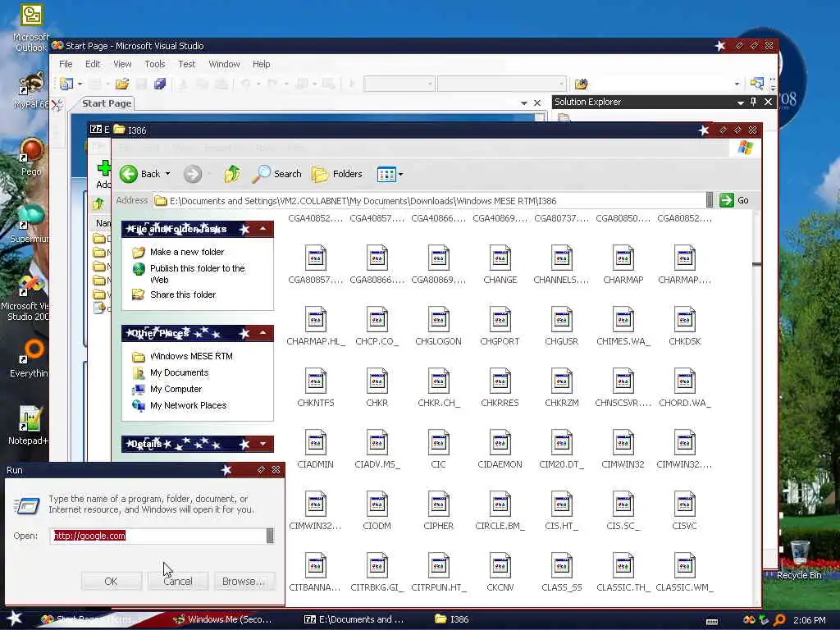Select the CIPHER file icon
The image size is (840, 630).
tap(438, 504)
